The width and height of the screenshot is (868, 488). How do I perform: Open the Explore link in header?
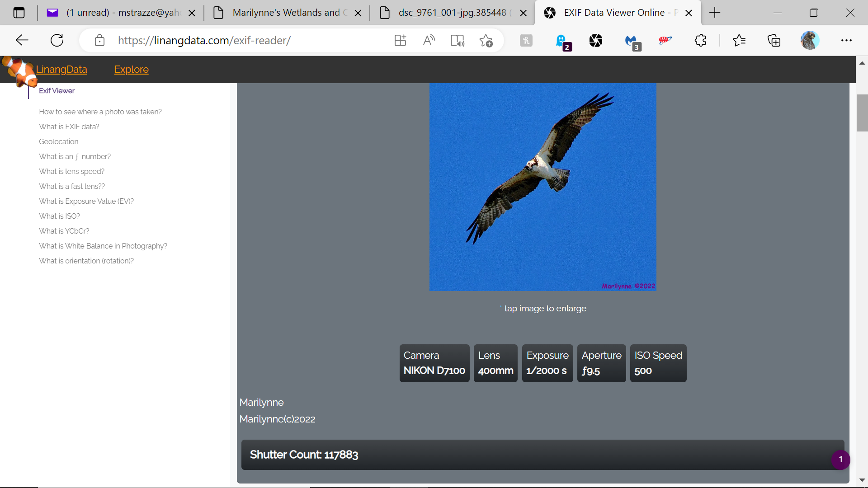pos(131,70)
